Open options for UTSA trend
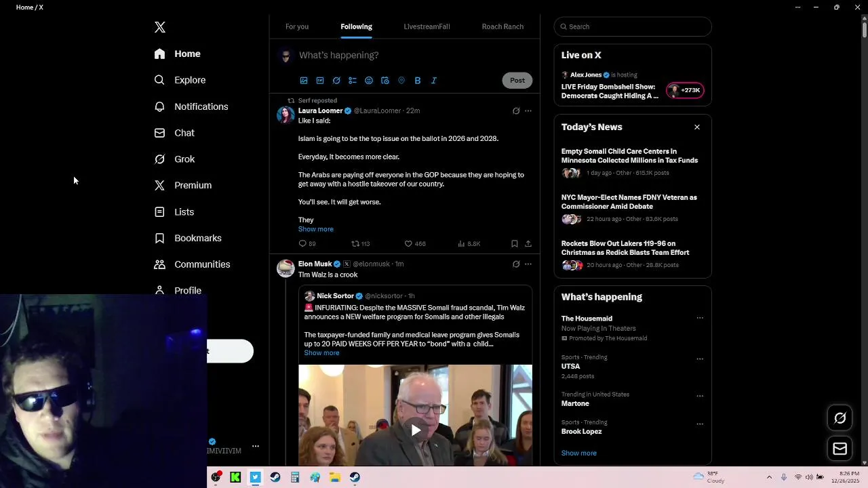The height and width of the screenshot is (488, 868). point(700,359)
